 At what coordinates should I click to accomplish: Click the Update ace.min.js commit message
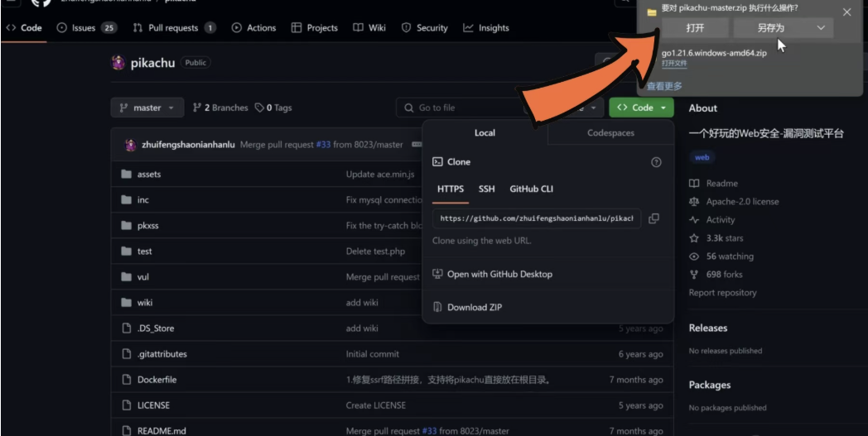[x=380, y=175]
